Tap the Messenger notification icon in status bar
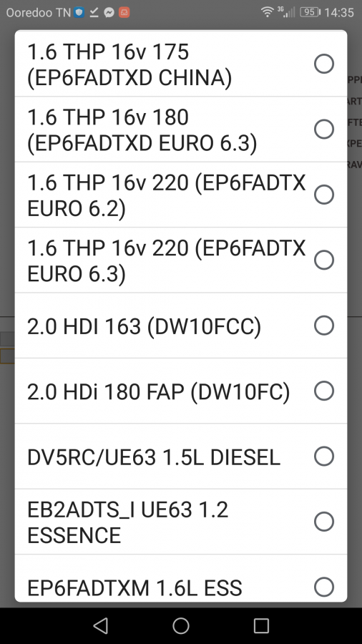Screen dimensions: 362x644 point(109,12)
